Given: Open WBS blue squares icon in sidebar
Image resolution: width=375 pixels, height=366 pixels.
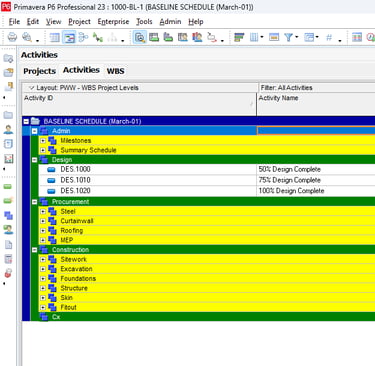Looking at the screenshot, I should [8, 215].
